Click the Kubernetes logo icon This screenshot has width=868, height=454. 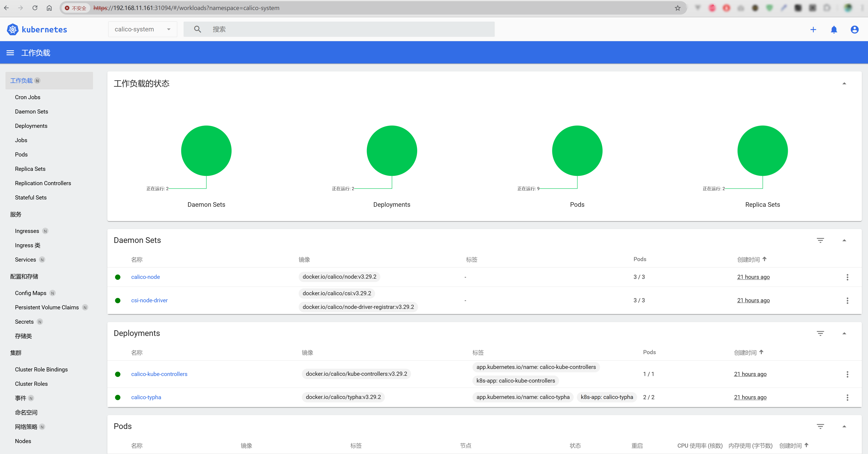(13, 29)
